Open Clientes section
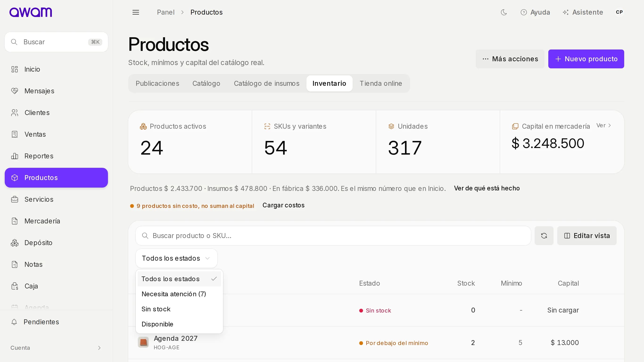Viewport: 644px width, 362px height. pos(56,113)
